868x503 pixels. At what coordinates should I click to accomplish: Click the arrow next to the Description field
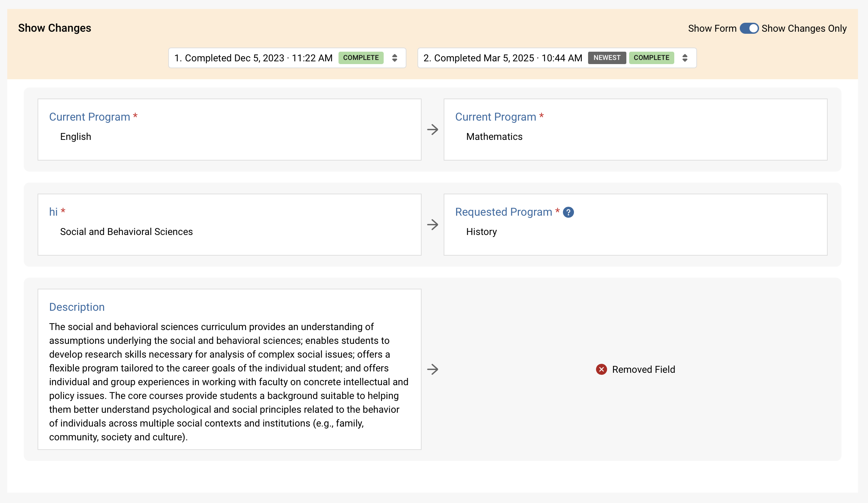coord(432,369)
